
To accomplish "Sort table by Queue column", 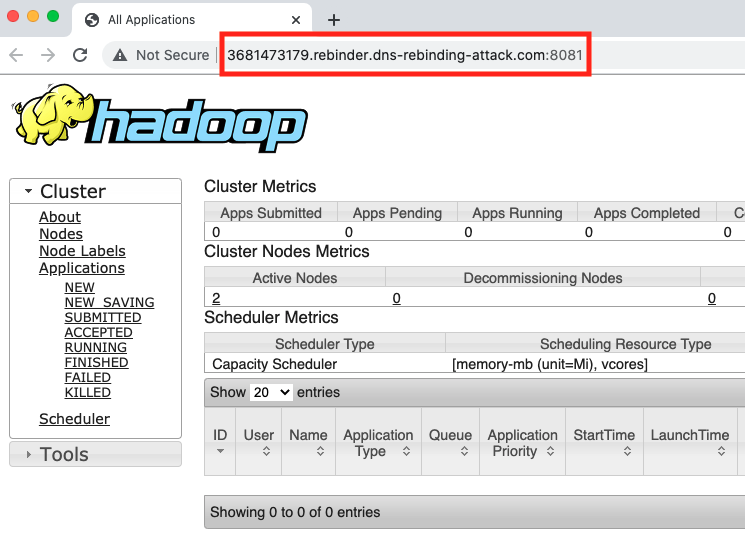I will [x=450, y=442].
